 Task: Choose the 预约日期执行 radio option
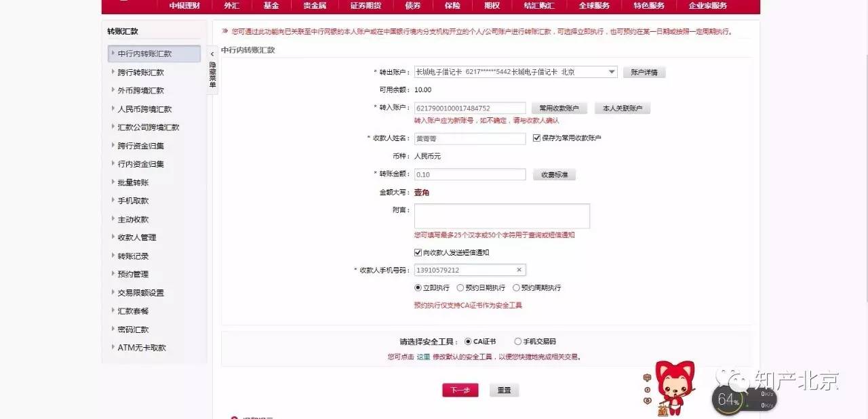460,287
